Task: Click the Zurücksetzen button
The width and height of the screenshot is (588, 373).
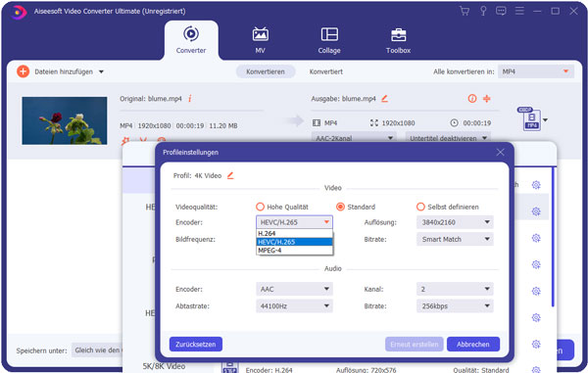Action: (x=196, y=345)
